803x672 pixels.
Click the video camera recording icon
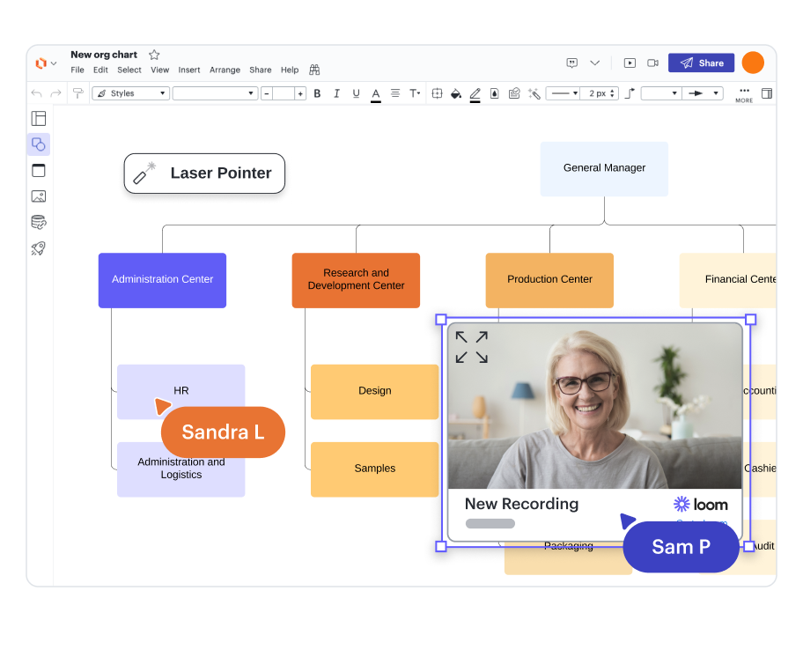653,63
